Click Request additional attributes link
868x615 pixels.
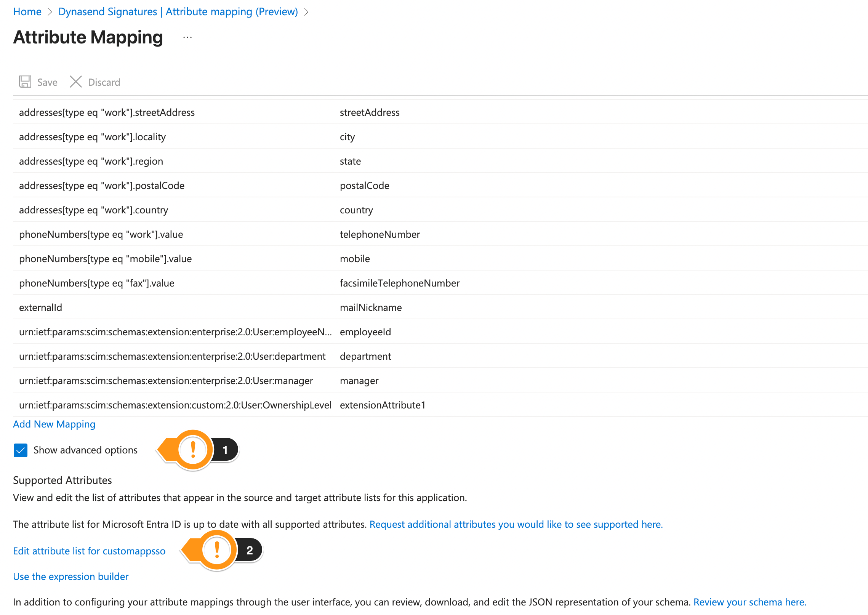tap(516, 524)
